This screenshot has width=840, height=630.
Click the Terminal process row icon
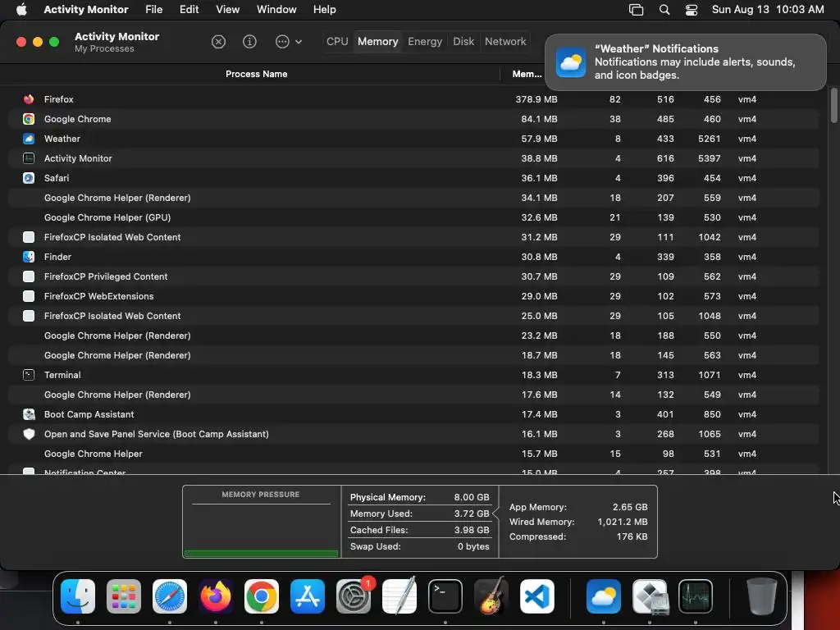coord(29,375)
